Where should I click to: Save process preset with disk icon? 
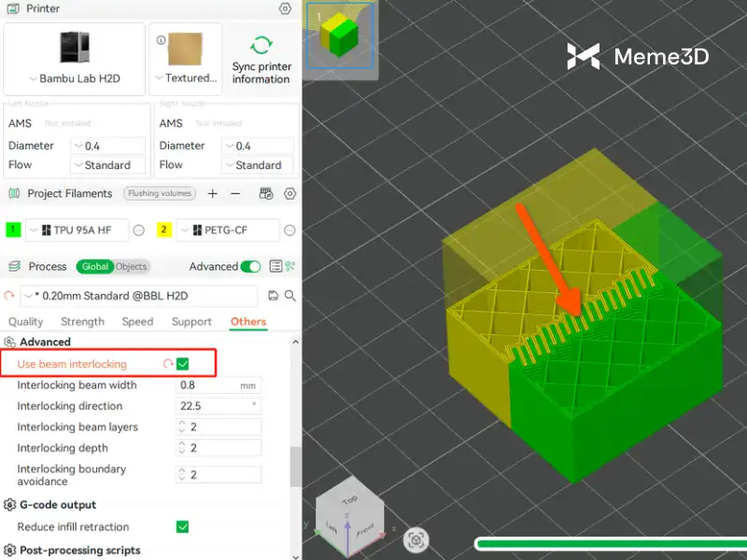[x=273, y=296]
